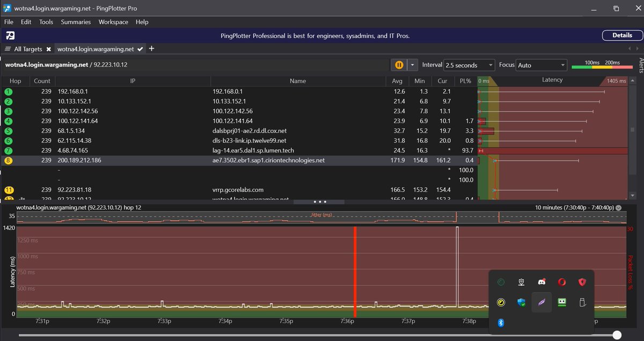The image size is (644, 341).
Task: Select hop 2 green circle icon
Action: [x=8, y=101]
